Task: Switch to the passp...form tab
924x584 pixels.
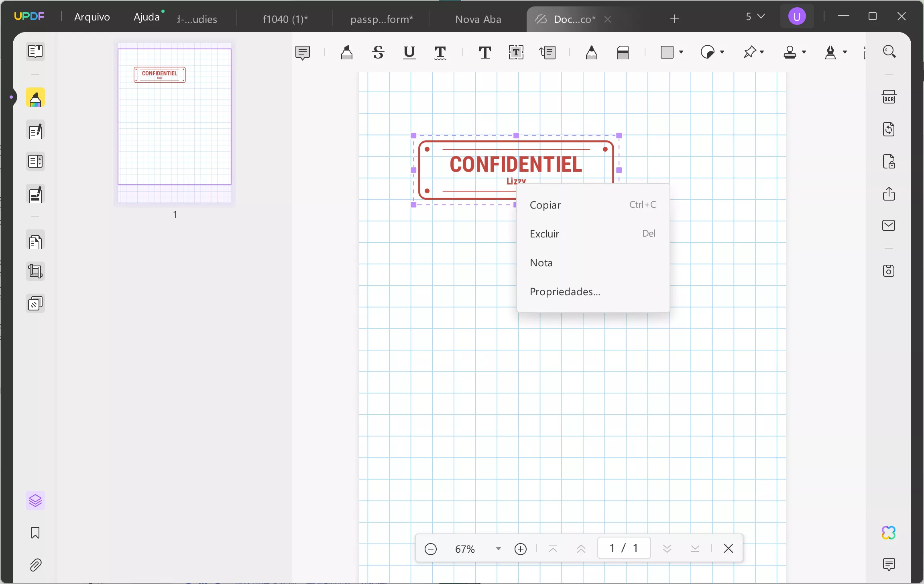Action: pos(381,19)
